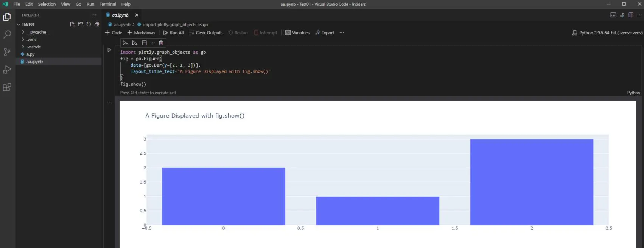This screenshot has width=644, height=248.
Task: Run the notebook cell with play icon
Action: pos(109,50)
